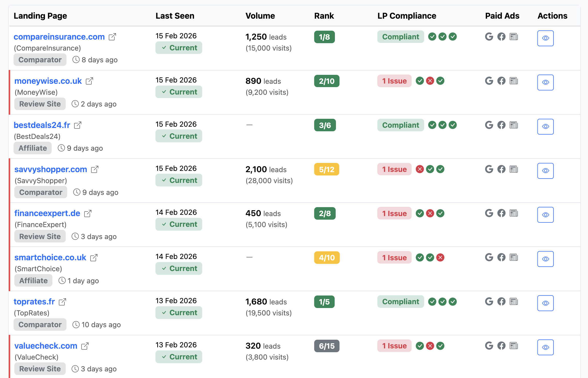Click the Google ads icon for compareinsurance.com

point(489,37)
